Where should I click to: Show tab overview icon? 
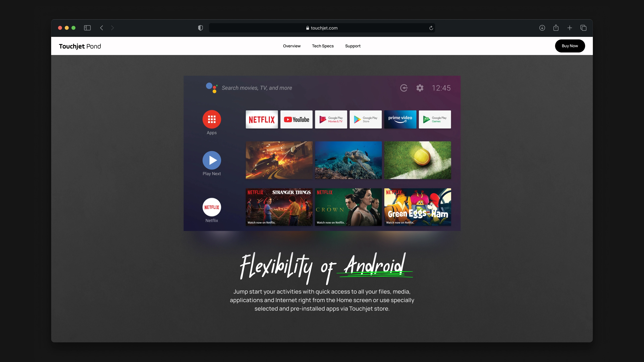click(583, 28)
